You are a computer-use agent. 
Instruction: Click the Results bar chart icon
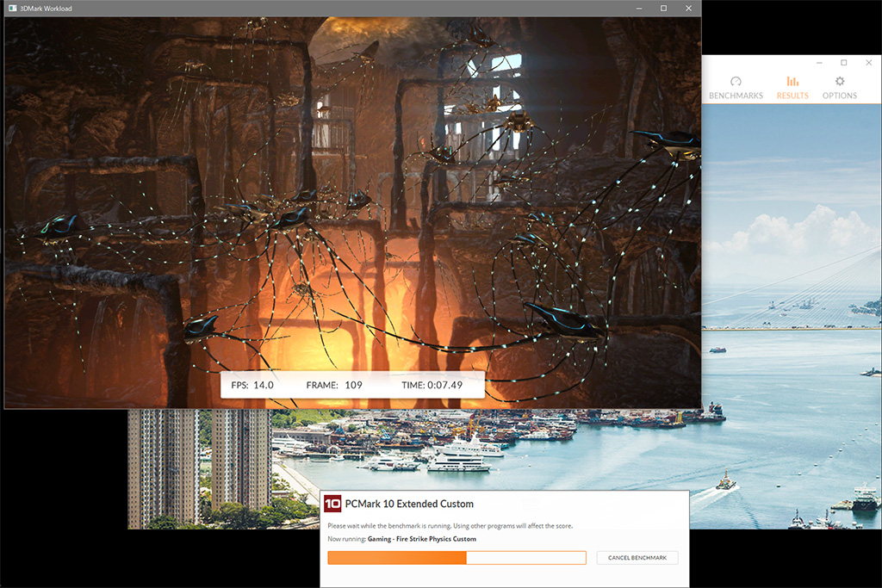(792, 82)
